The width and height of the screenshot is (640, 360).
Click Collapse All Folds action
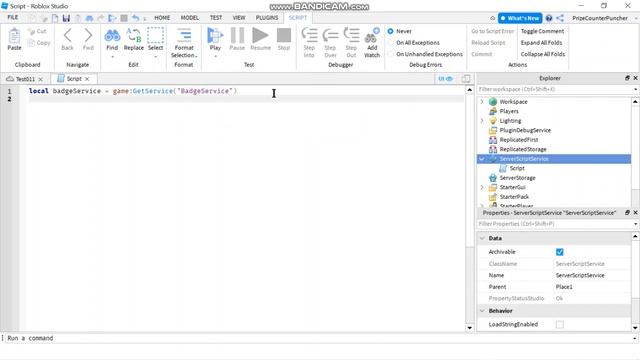pyautogui.click(x=542, y=54)
